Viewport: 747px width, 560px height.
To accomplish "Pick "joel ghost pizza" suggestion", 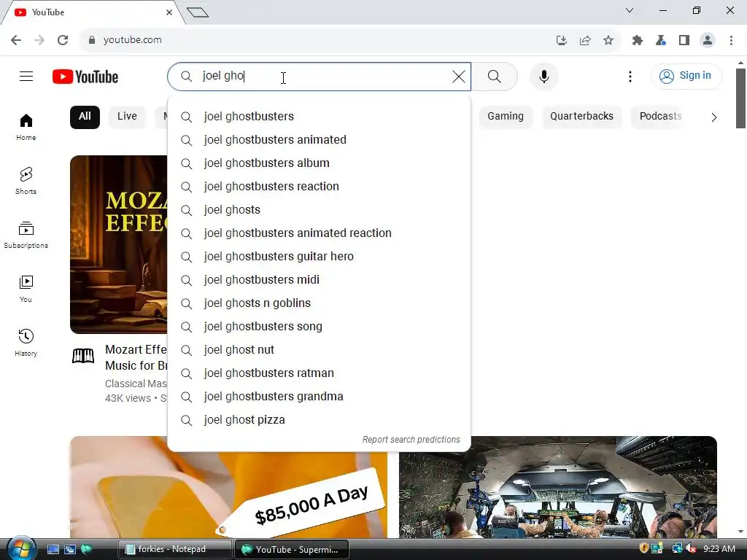I will (320, 420).
